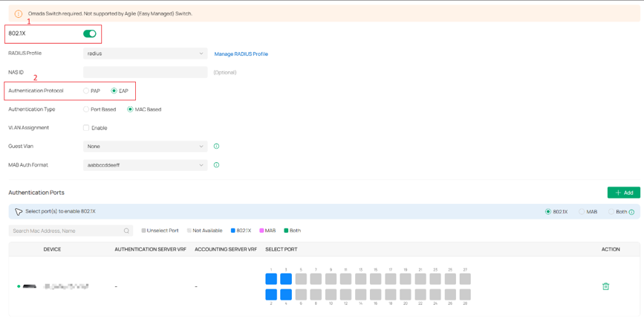This screenshot has height=325, width=644.
Task: Select switch port 16
Action: [375, 295]
